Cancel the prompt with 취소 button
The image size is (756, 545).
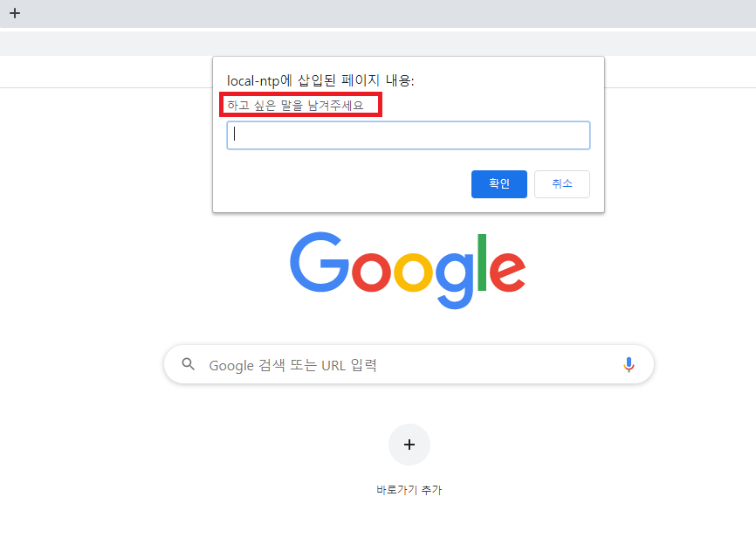(561, 183)
